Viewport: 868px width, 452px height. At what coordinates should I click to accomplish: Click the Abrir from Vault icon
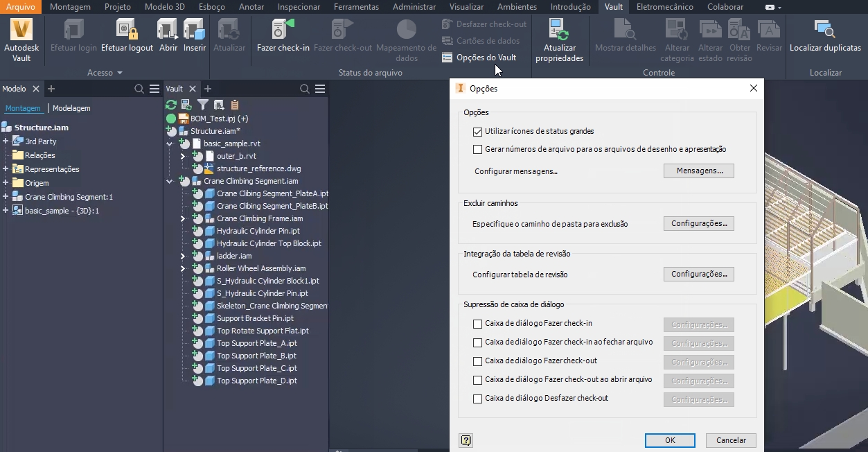tap(168, 30)
